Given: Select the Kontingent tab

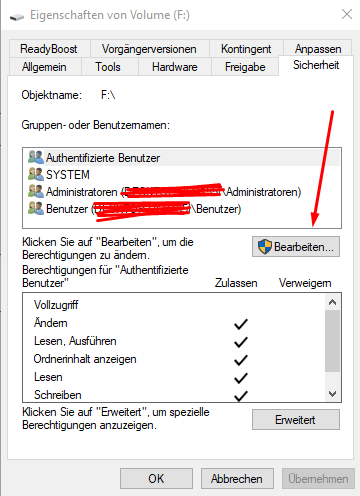Looking at the screenshot, I should (246, 49).
